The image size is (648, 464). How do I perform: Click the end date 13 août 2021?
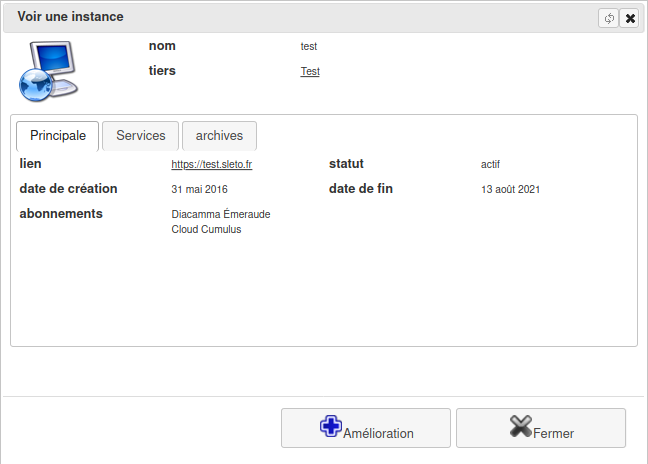pos(511,189)
